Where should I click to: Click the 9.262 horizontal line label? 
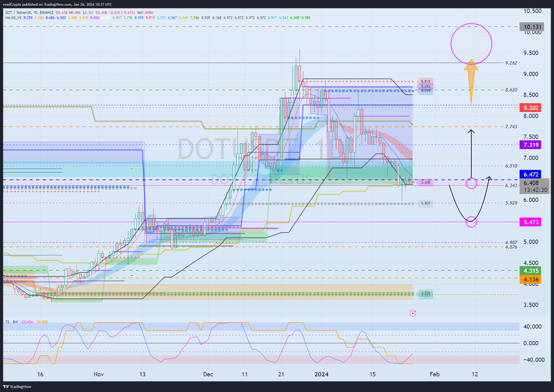tap(511, 63)
